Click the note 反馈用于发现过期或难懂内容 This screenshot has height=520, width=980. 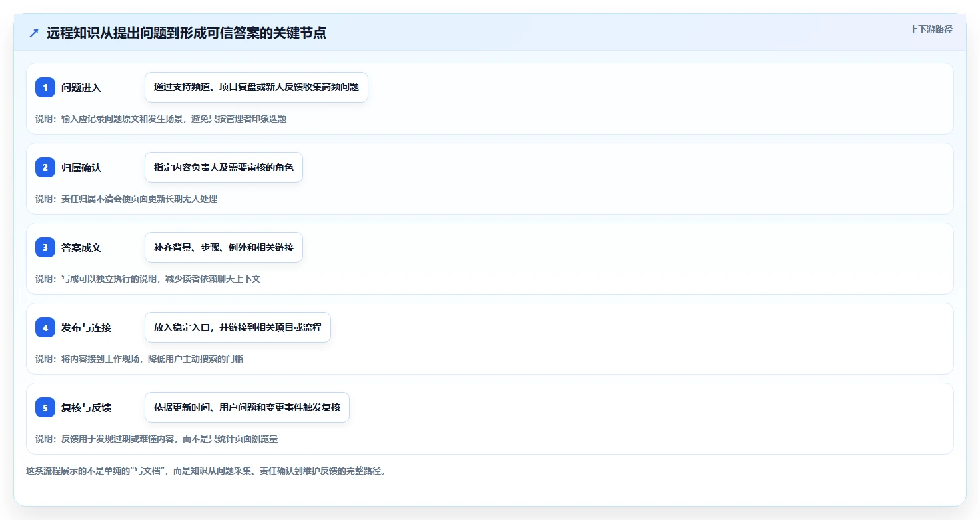point(157,439)
